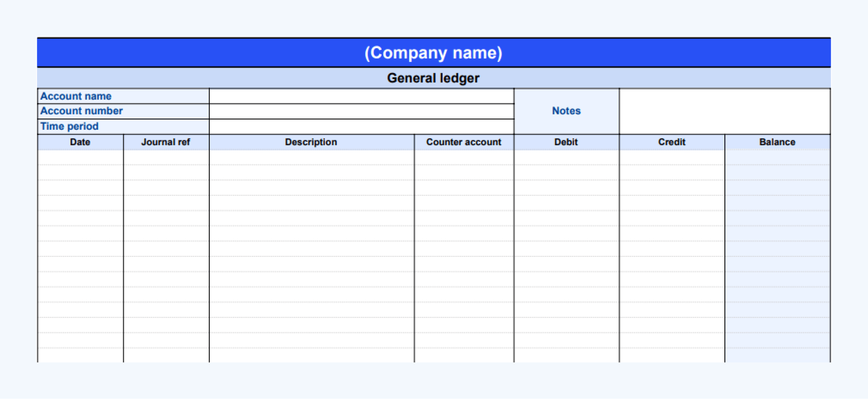Select the Description column header
Image resolution: width=868 pixels, height=399 pixels.
(310, 142)
